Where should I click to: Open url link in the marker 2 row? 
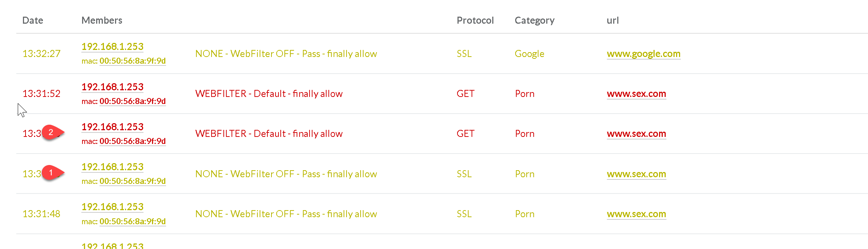pos(636,134)
